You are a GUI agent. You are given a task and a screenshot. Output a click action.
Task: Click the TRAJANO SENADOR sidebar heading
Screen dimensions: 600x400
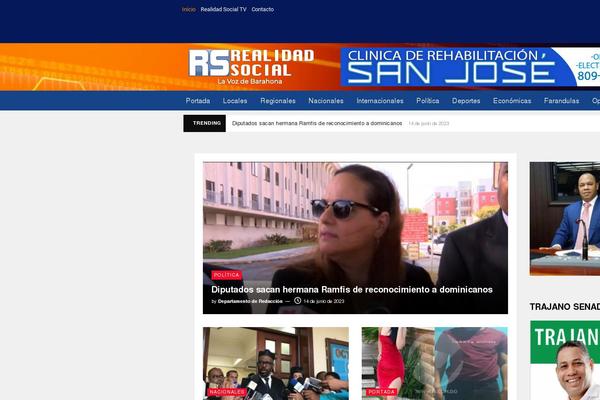point(565,307)
